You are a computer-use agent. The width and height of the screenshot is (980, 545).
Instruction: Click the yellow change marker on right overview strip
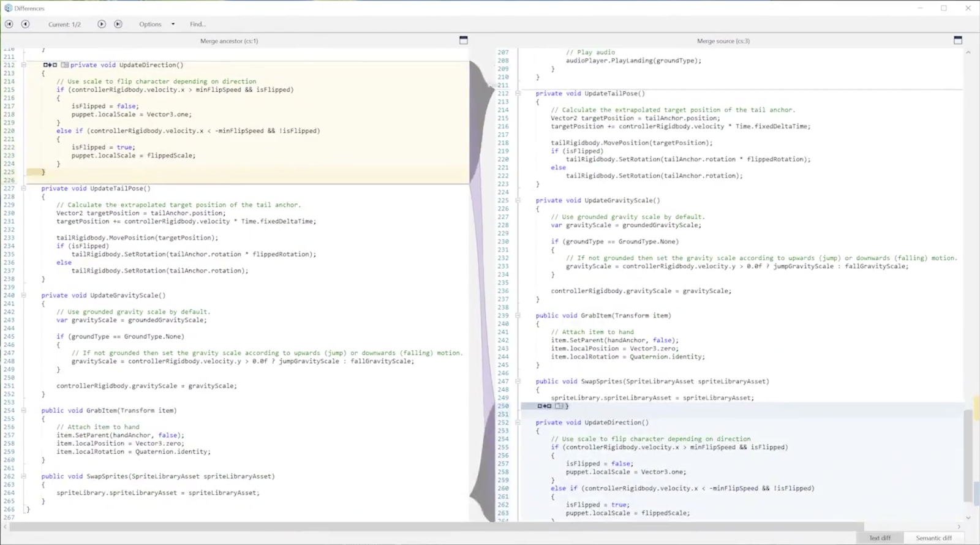[976, 407]
